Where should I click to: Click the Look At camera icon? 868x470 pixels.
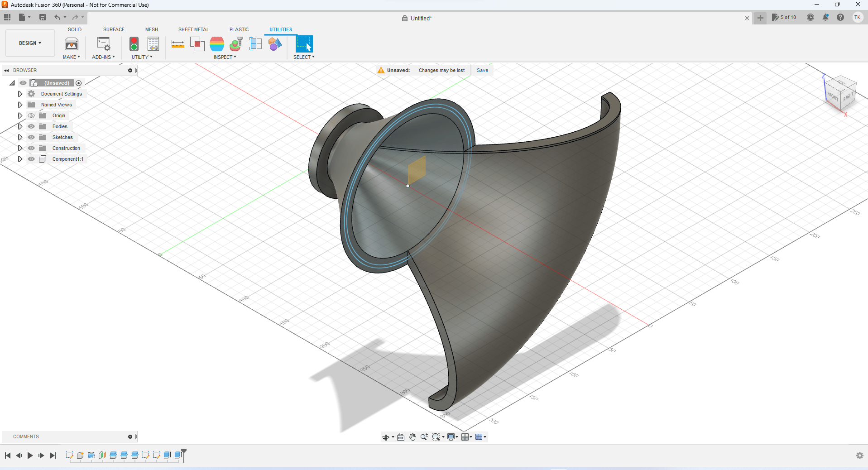(401, 437)
